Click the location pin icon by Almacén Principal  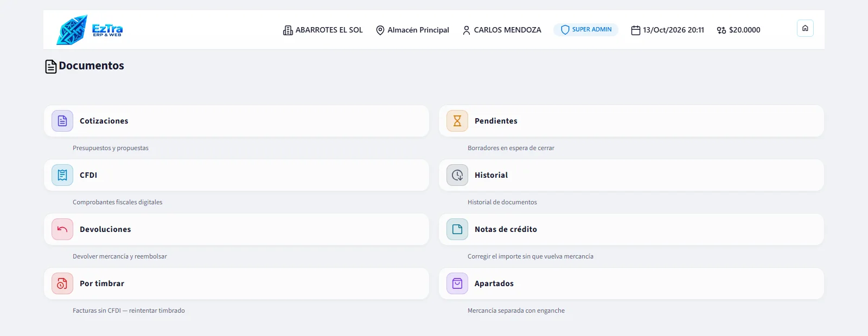pos(380,30)
